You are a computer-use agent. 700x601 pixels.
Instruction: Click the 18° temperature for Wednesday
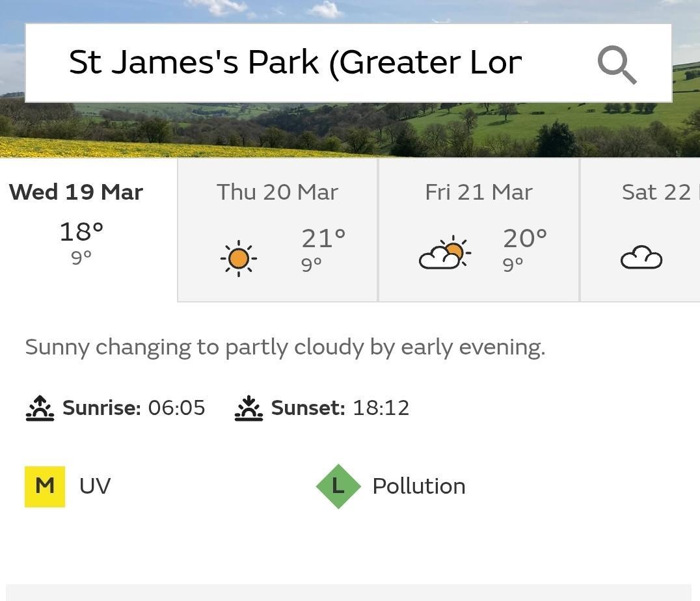coord(81,232)
